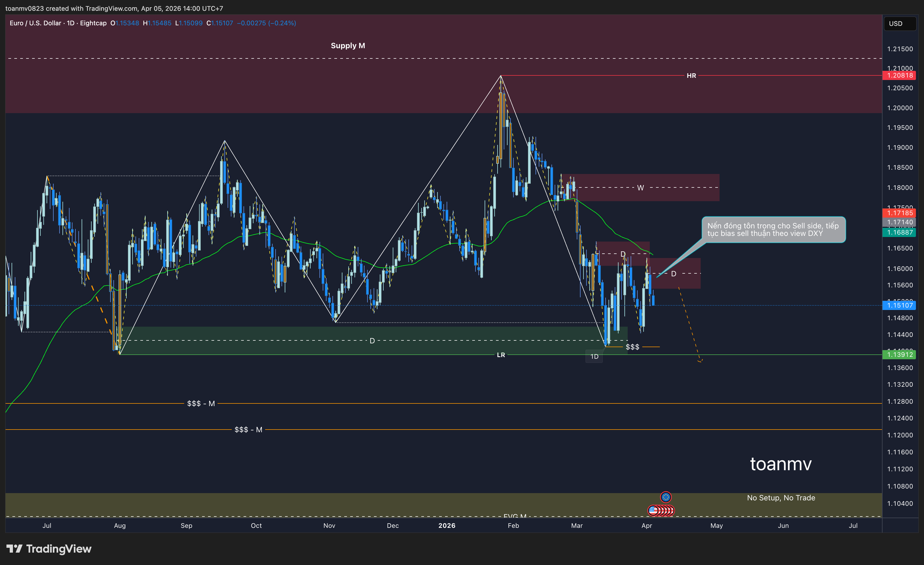The height and width of the screenshot is (565, 924).
Task: Click the high value H1.15485
Action: (157, 23)
